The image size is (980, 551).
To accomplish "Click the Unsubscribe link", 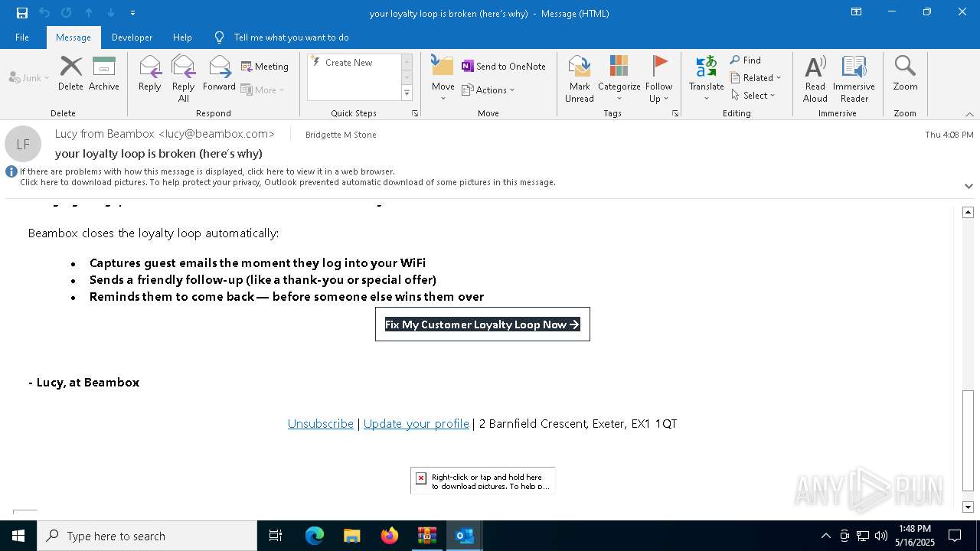I will coord(321,423).
